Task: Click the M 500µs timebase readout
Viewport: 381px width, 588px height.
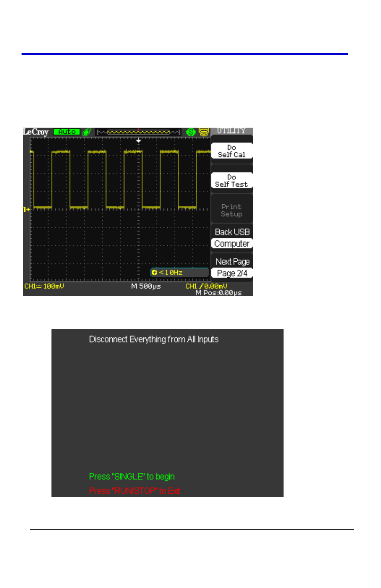Action: pos(146,286)
